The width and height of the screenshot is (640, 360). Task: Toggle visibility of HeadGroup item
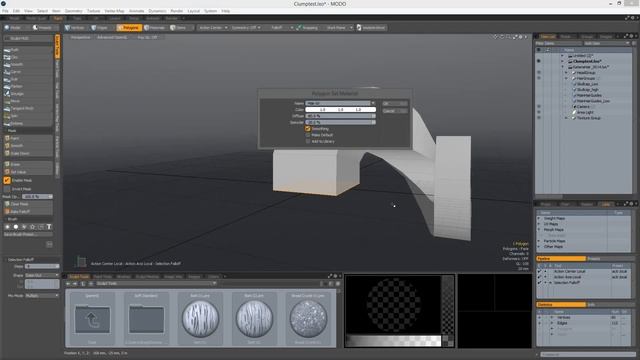pyautogui.click(x=539, y=72)
